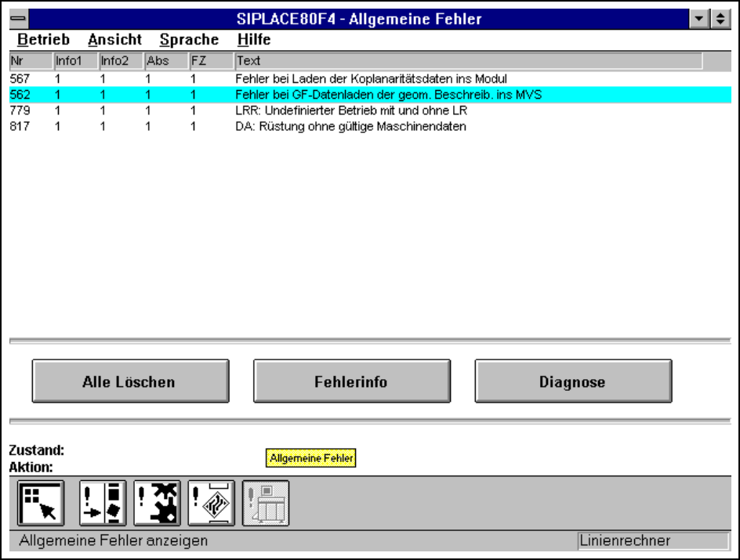The height and width of the screenshot is (560, 740).
Task: Click the Allgemeine Fehler machine icon
Action: 266,504
